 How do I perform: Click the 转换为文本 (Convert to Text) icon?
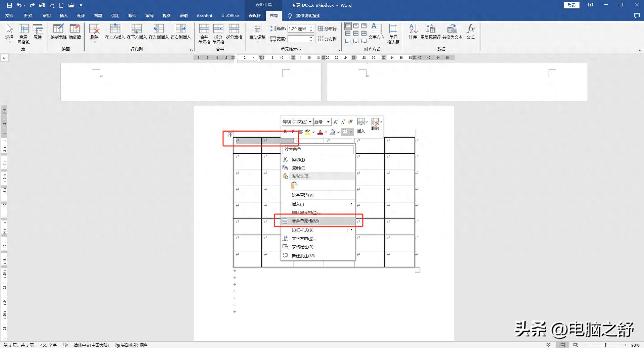[452, 32]
